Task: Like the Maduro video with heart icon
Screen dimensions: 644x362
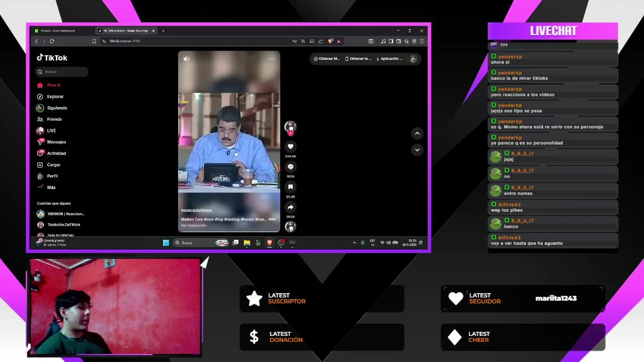Action: tap(290, 146)
